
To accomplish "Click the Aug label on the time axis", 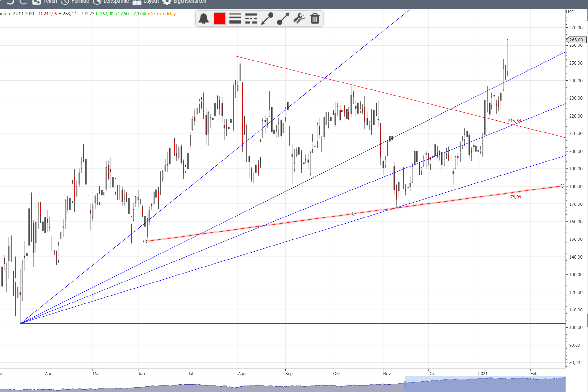I will 242,374.
